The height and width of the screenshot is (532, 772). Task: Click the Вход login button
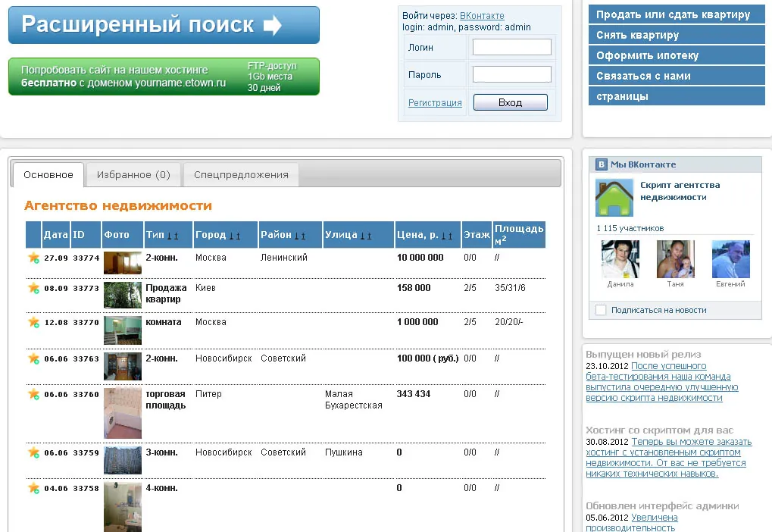click(511, 102)
